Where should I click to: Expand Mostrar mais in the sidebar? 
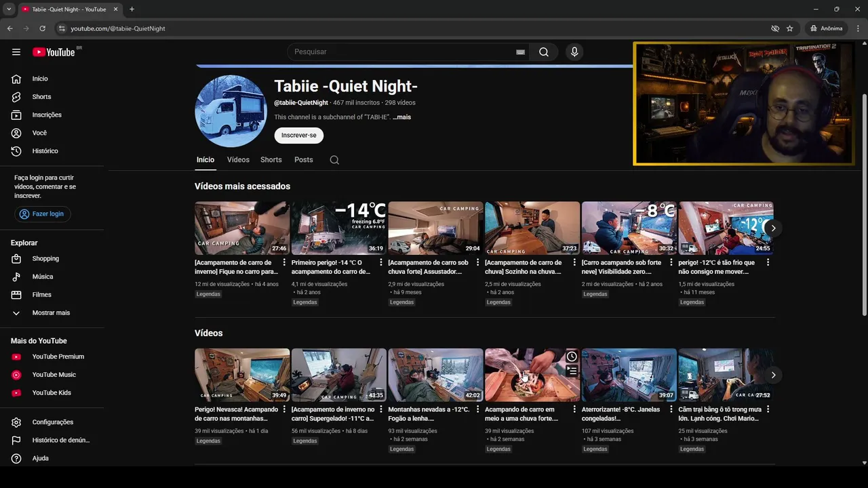coord(52,313)
